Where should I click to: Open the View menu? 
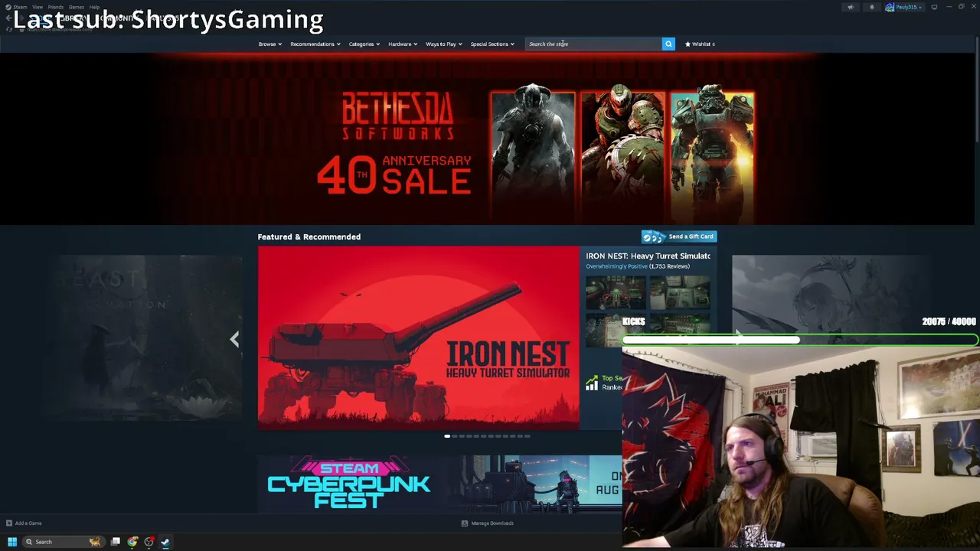tap(38, 7)
